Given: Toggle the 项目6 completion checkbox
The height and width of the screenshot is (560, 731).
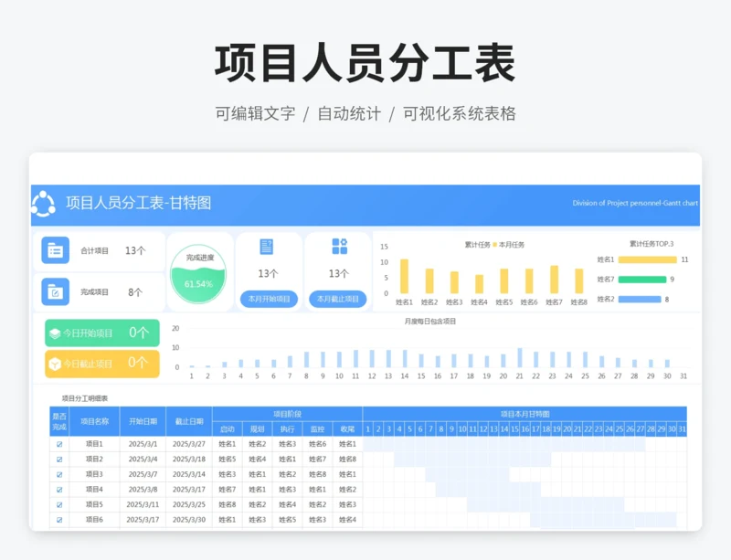Looking at the screenshot, I should tap(59, 520).
